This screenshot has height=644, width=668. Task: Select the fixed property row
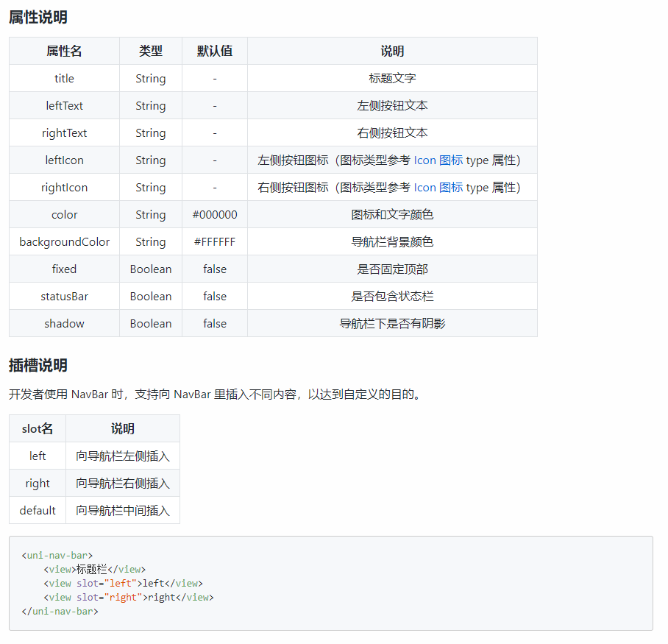point(64,269)
